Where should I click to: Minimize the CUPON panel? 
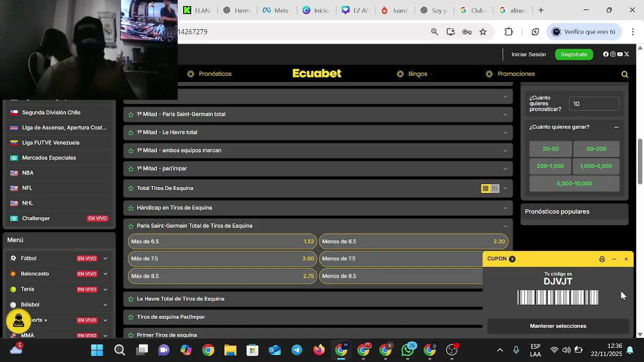[614, 259]
